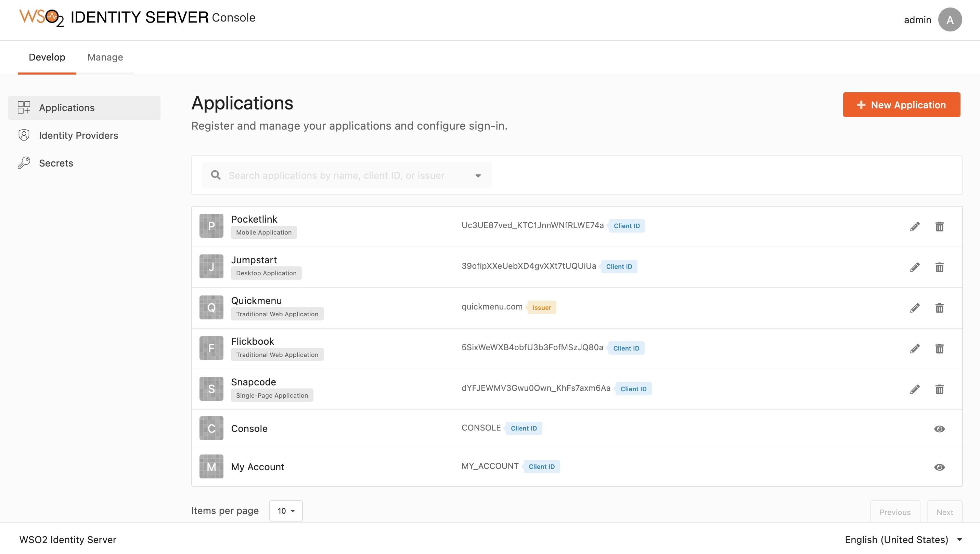
Task: Edit the Pocketlink application
Action: 915,226
